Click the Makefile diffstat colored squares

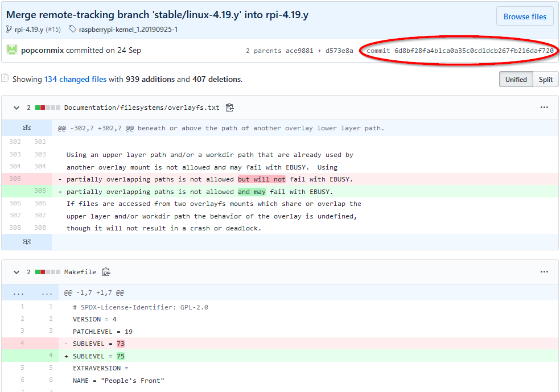click(48, 272)
